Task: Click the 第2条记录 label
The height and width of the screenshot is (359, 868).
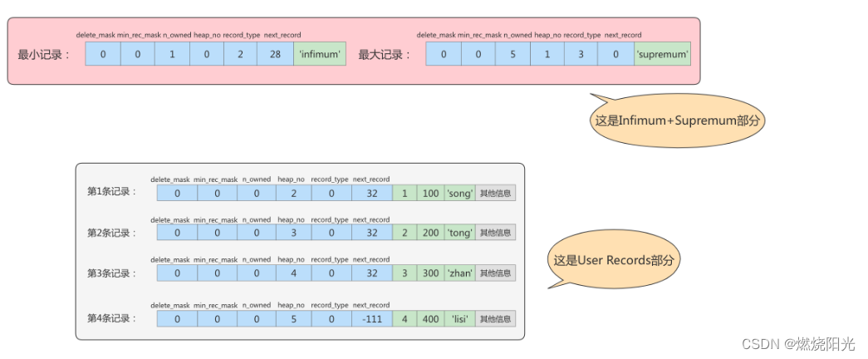Action: pyautogui.click(x=112, y=233)
